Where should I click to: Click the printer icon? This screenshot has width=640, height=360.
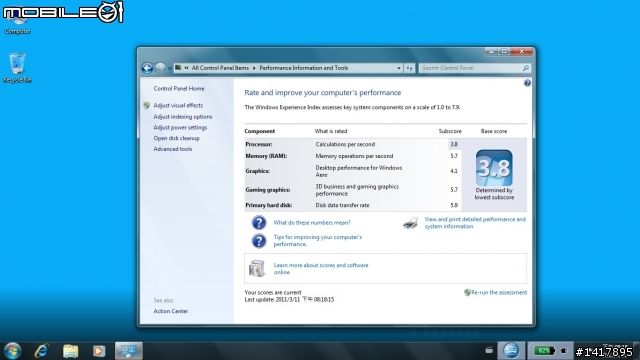[x=410, y=223]
